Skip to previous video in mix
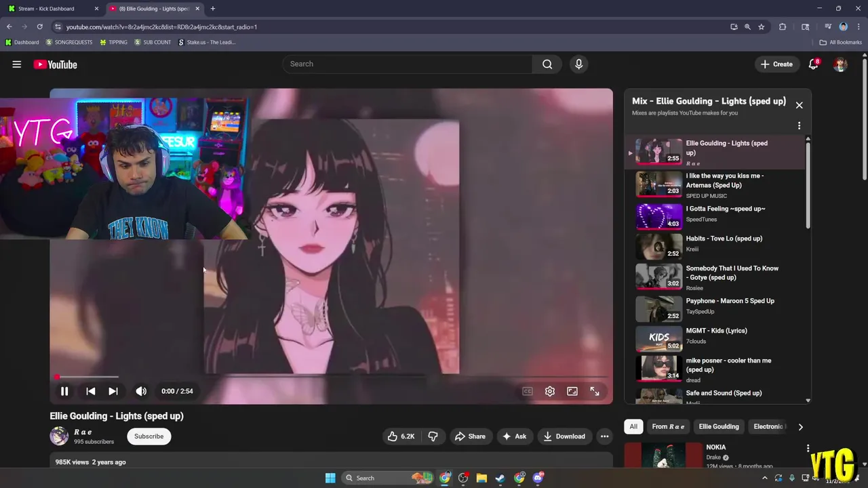This screenshot has height=488, width=868. tap(90, 391)
